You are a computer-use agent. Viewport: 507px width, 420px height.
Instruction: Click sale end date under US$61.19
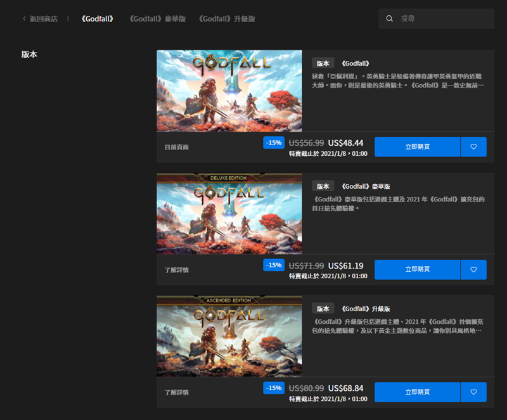(x=328, y=276)
